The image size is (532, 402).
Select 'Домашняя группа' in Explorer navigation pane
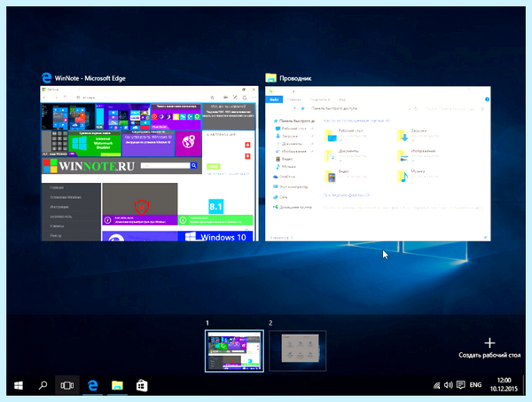pyautogui.click(x=292, y=207)
